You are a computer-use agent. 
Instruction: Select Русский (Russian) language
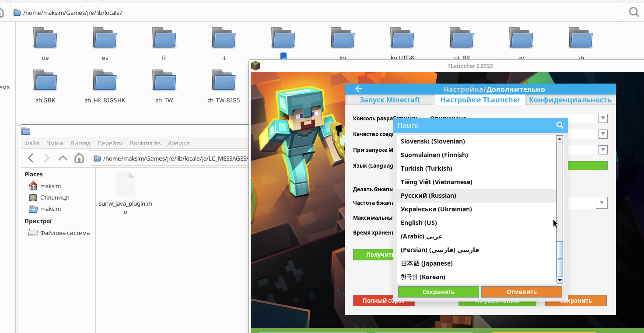coord(476,196)
